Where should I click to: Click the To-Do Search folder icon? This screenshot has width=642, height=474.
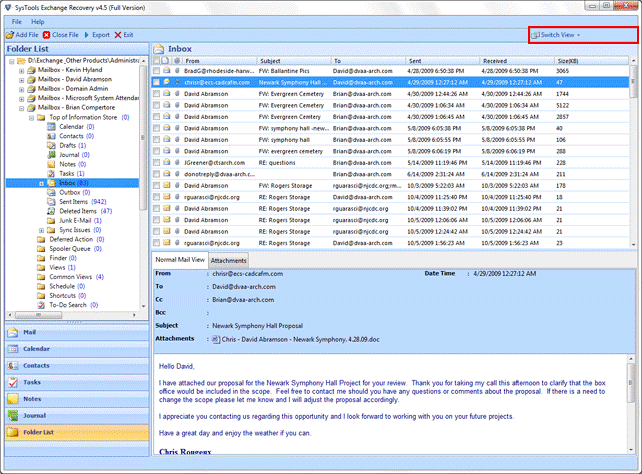click(41, 305)
